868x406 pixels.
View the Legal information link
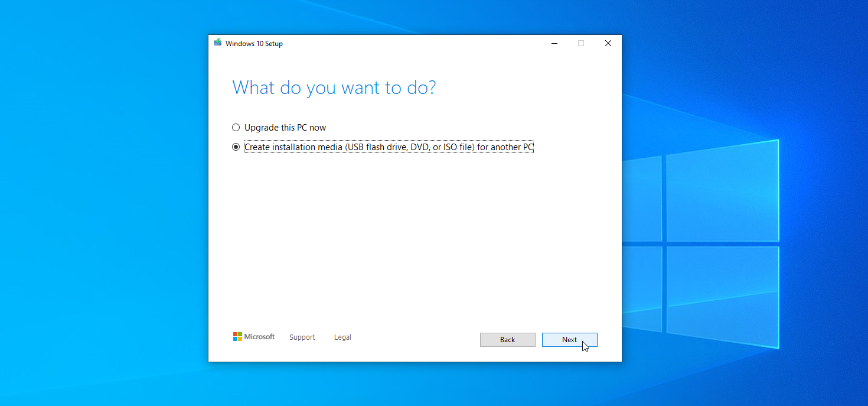click(x=342, y=337)
